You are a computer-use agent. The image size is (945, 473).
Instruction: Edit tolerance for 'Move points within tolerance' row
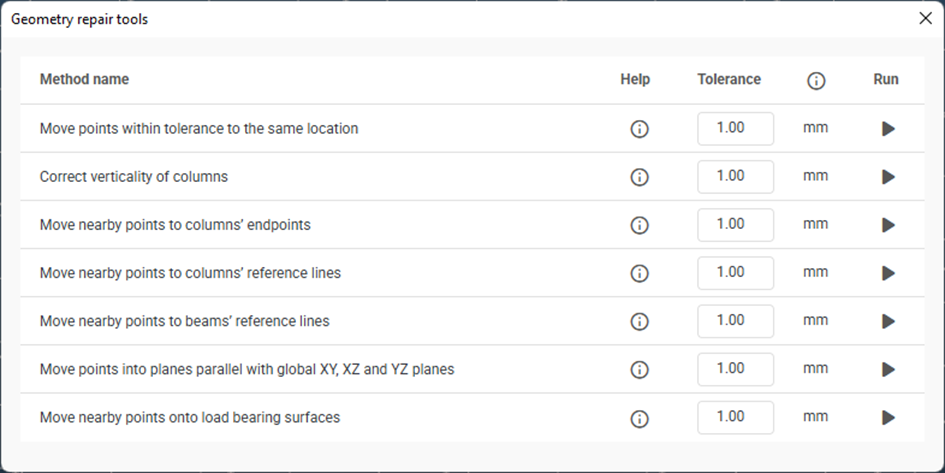point(735,129)
